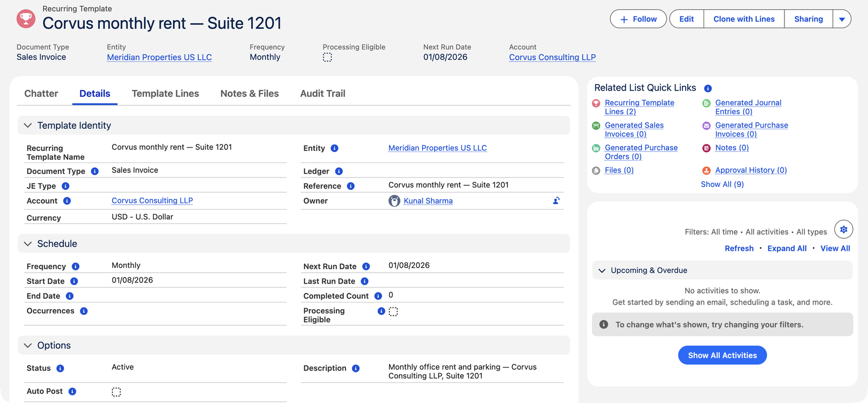Open Kunal Sharma owner link
868x403 pixels.
pos(428,201)
